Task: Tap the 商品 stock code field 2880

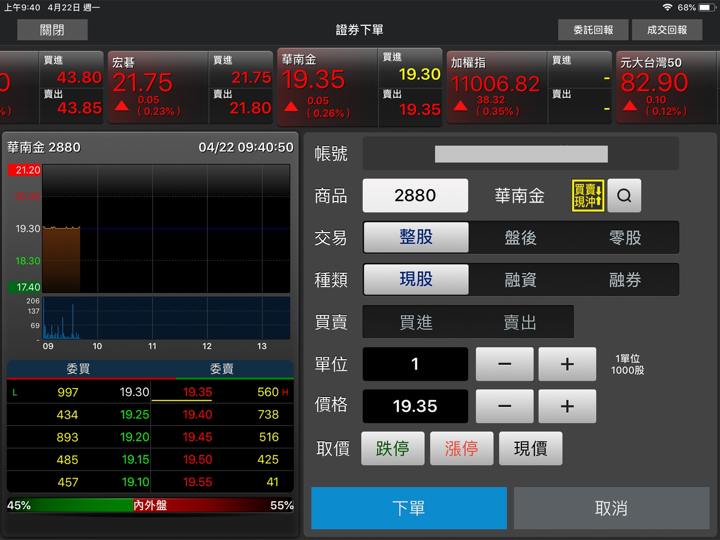Action: click(415, 196)
